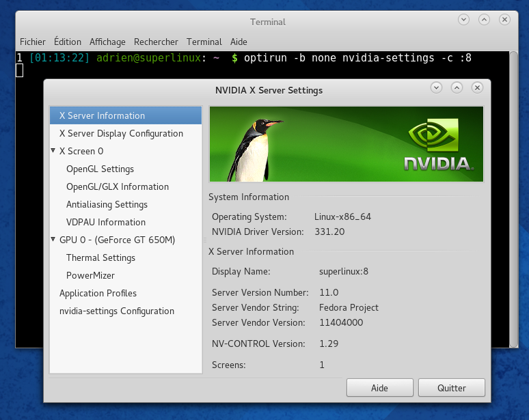
Task: Close the Terminal window
Action: (504, 20)
